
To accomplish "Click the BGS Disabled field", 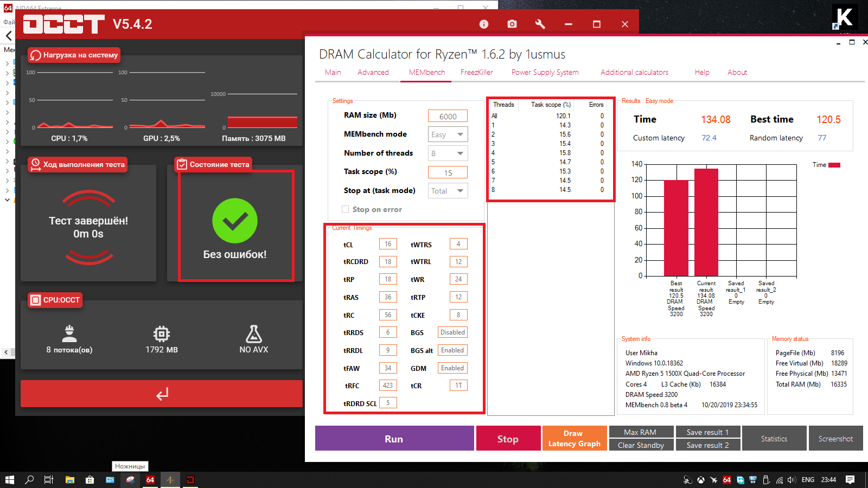I will (452, 332).
